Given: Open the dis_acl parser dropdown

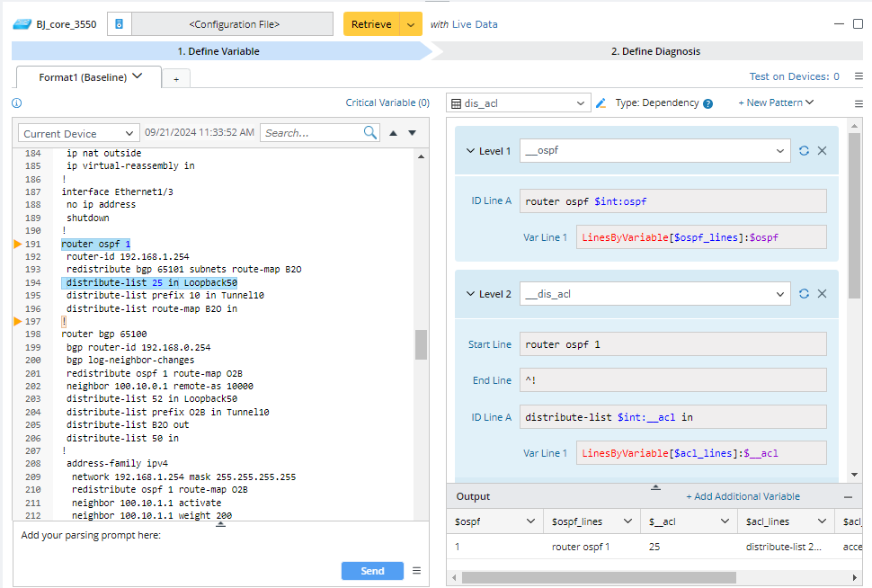Looking at the screenshot, I should click(x=519, y=103).
